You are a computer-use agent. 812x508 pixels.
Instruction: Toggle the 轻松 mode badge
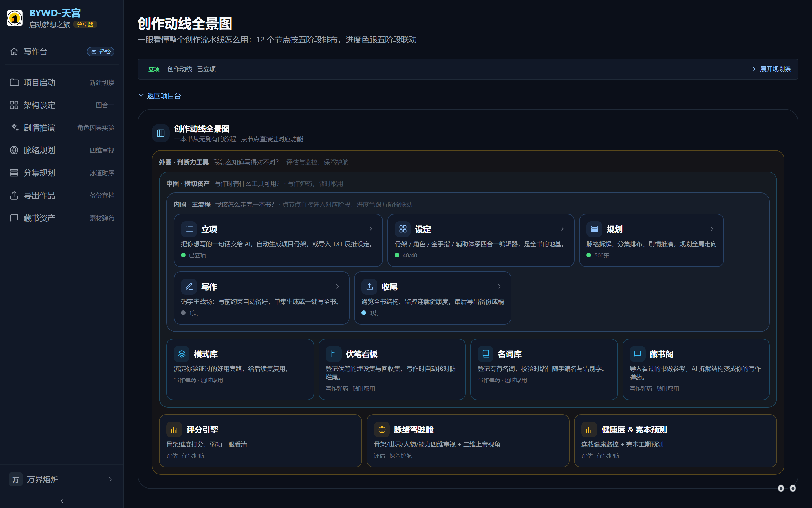(x=101, y=52)
